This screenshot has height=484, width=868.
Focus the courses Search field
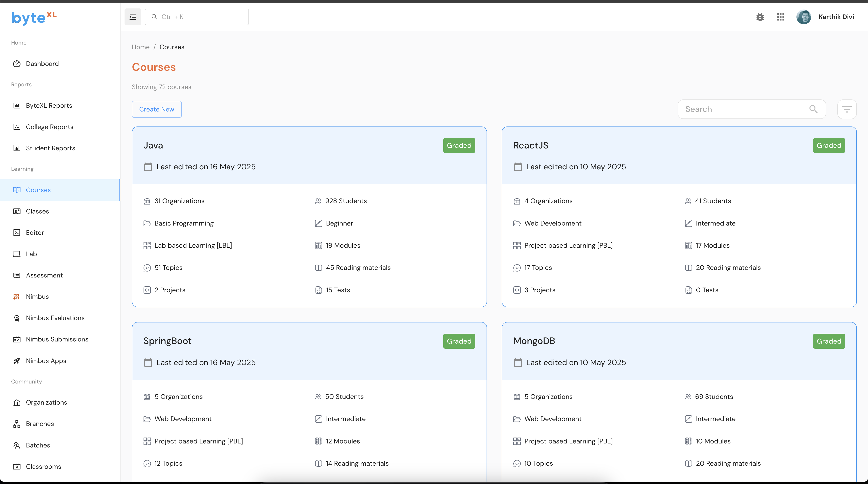click(741, 109)
